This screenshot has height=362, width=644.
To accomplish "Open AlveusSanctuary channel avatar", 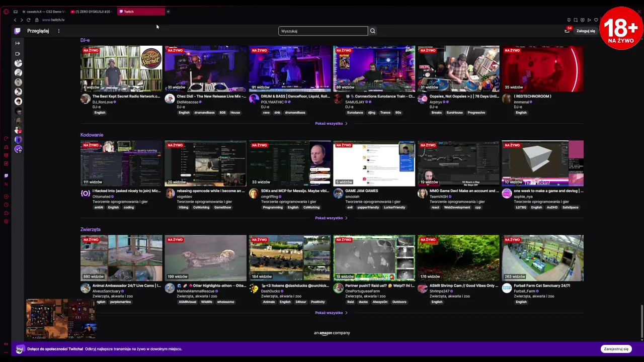I will [86, 288].
